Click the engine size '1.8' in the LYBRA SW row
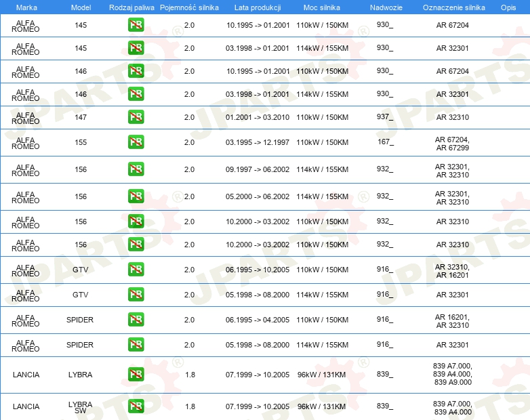Image resolution: width=530 pixels, height=420 pixels. tap(190, 406)
